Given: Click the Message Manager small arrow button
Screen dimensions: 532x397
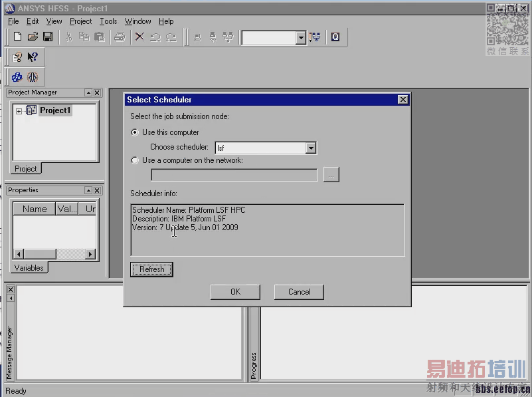Looking at the screenshot, I should pyautogui.click(x=11, y=298).
